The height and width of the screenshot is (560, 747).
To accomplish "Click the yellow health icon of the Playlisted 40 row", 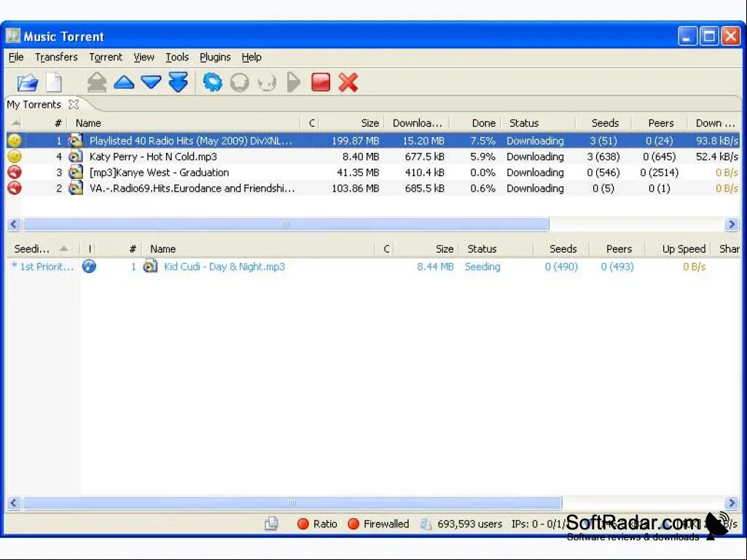I will [15, 141].
